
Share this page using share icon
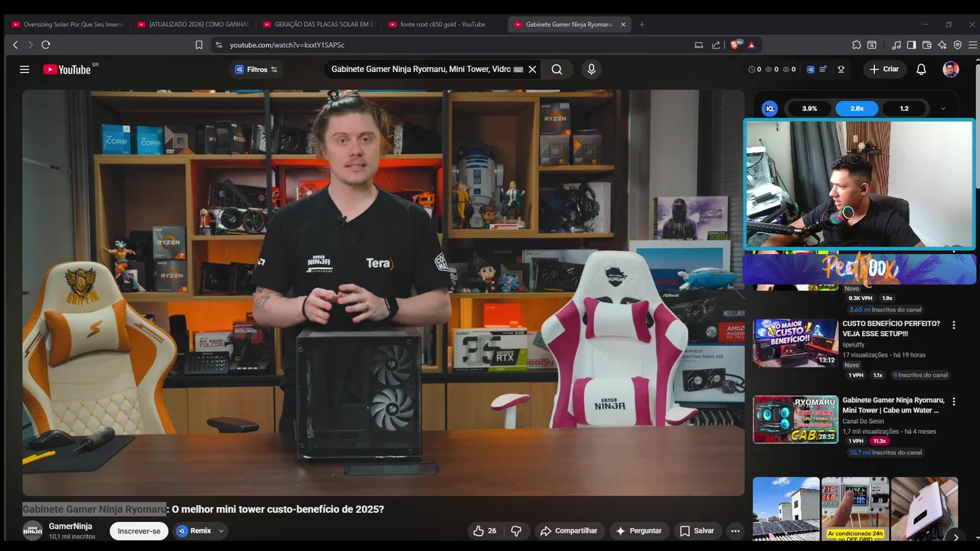click(716, 45)
